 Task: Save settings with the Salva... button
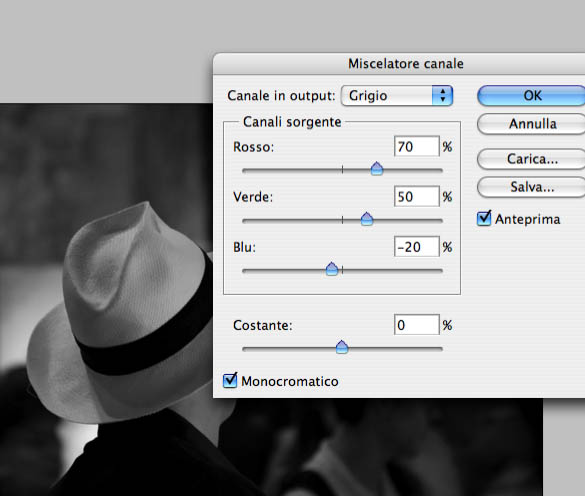[531, 187]
